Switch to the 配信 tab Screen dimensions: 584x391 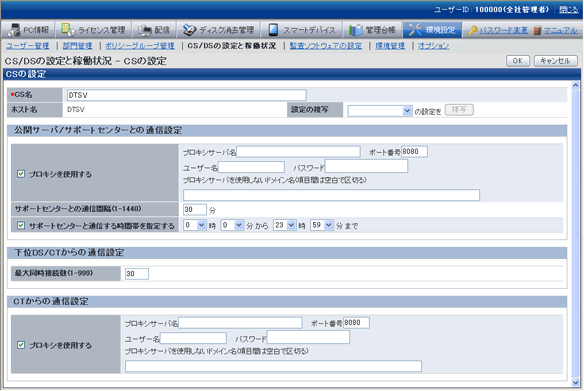[154, 30]
